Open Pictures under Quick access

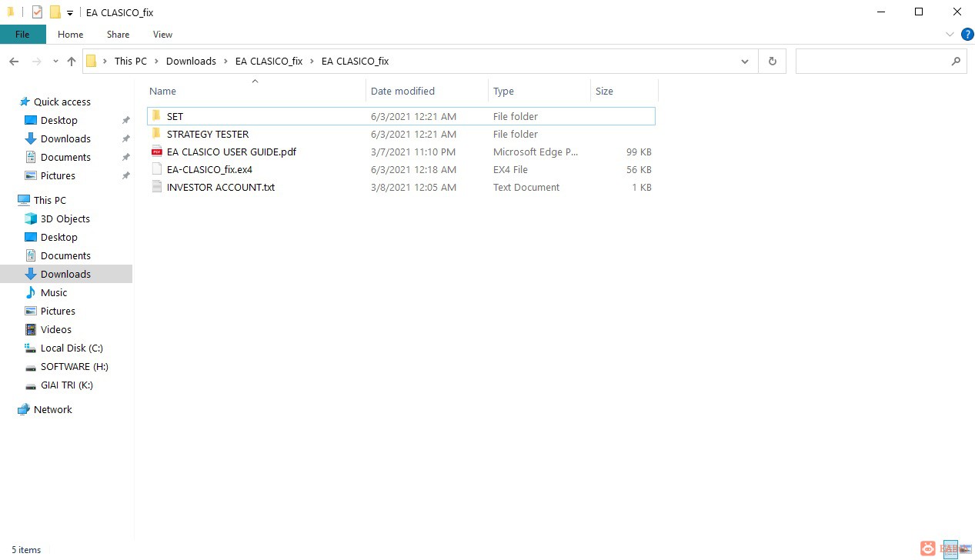(x=58, y=175)
